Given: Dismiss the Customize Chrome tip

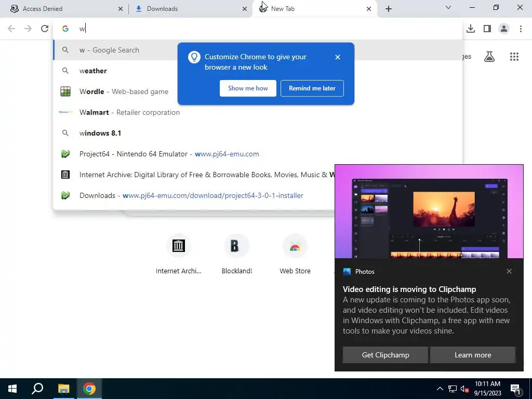Looking at the screenshot, I should (x=338, y=57).
